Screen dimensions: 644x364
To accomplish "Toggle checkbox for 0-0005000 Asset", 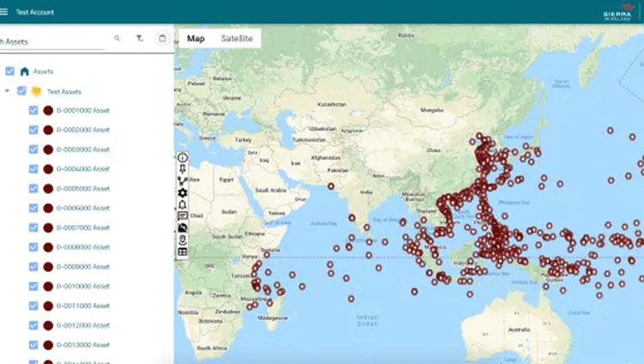I will [x=33, y=189].
